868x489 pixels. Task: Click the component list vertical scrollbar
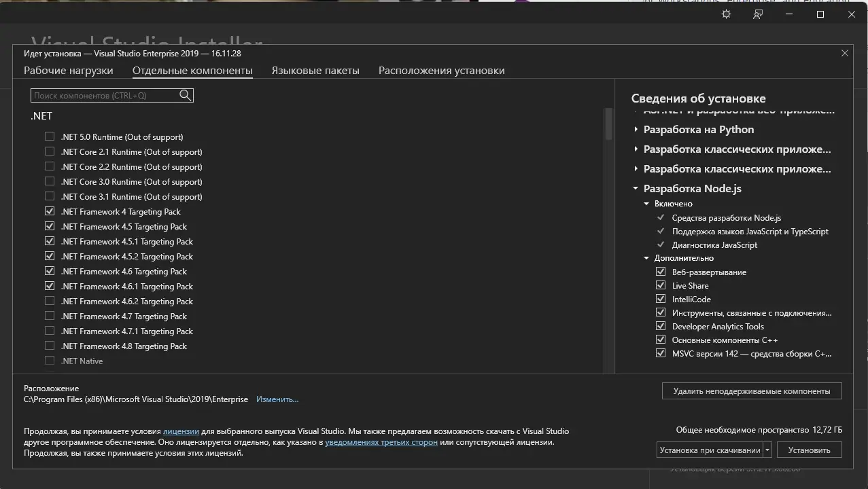608,124
